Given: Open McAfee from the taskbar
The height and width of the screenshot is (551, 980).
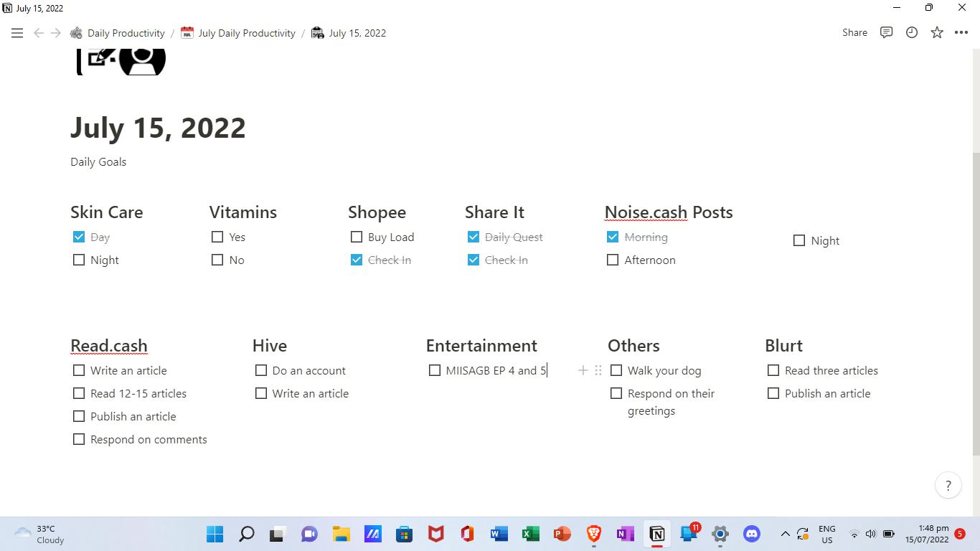Looking at the screenshot, I should click(x=435, y=534).
